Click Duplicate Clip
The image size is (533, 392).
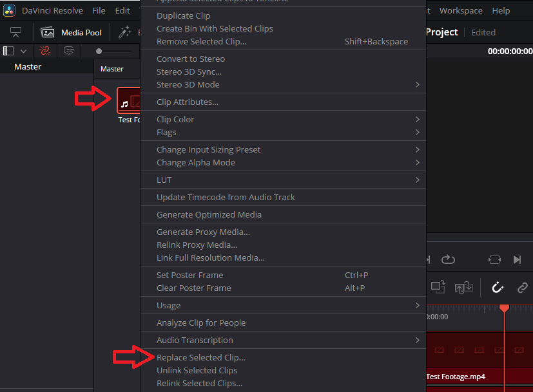[182, 15]
